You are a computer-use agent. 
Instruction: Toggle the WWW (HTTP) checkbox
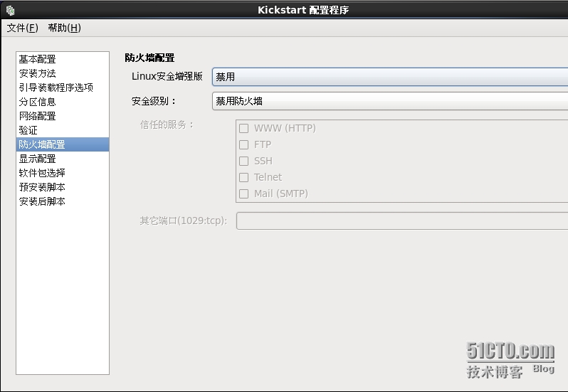pyautogui.click(x=244, y=129)
